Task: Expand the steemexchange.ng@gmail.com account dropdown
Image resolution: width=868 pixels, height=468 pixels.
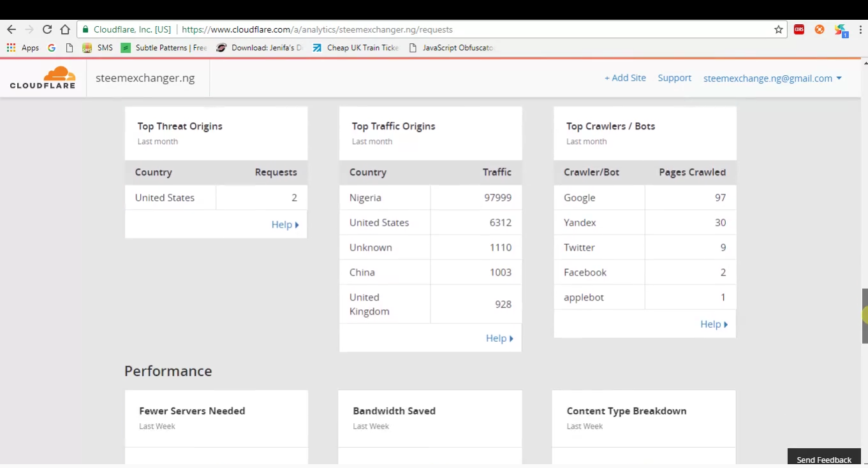Action: [x=772, y=78]
